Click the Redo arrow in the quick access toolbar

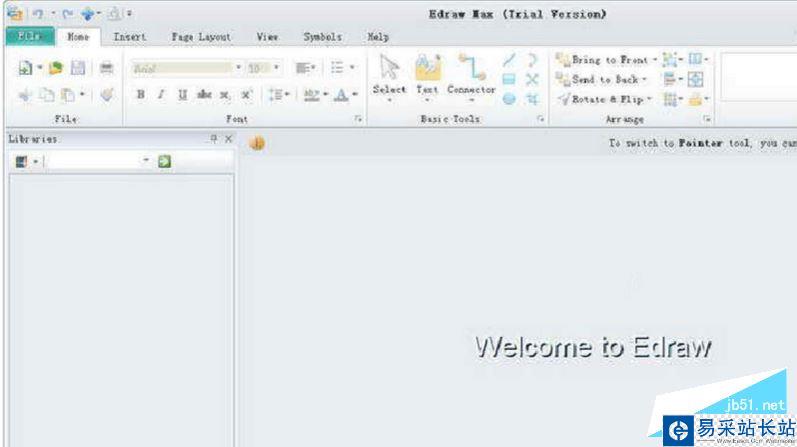[68, 14]
